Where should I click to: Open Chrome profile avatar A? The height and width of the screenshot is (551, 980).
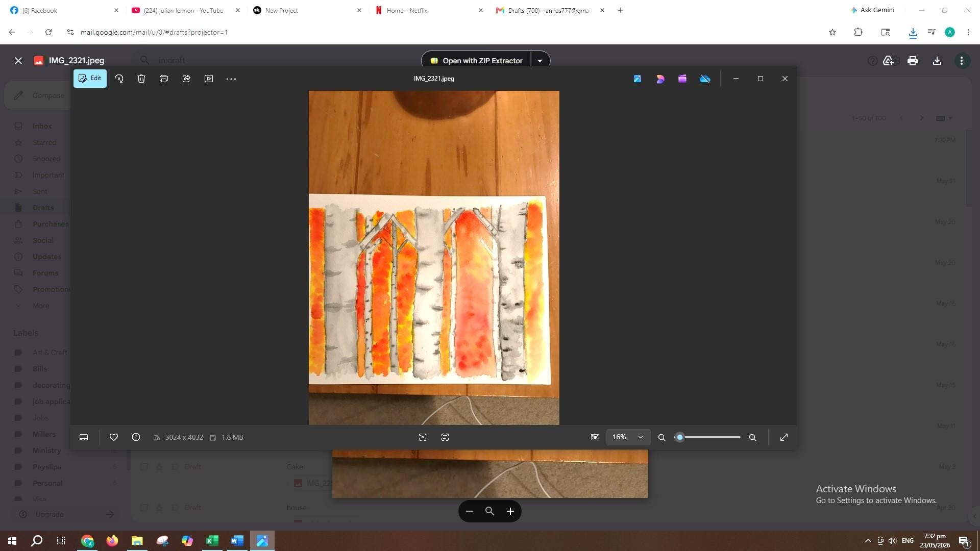950,32
